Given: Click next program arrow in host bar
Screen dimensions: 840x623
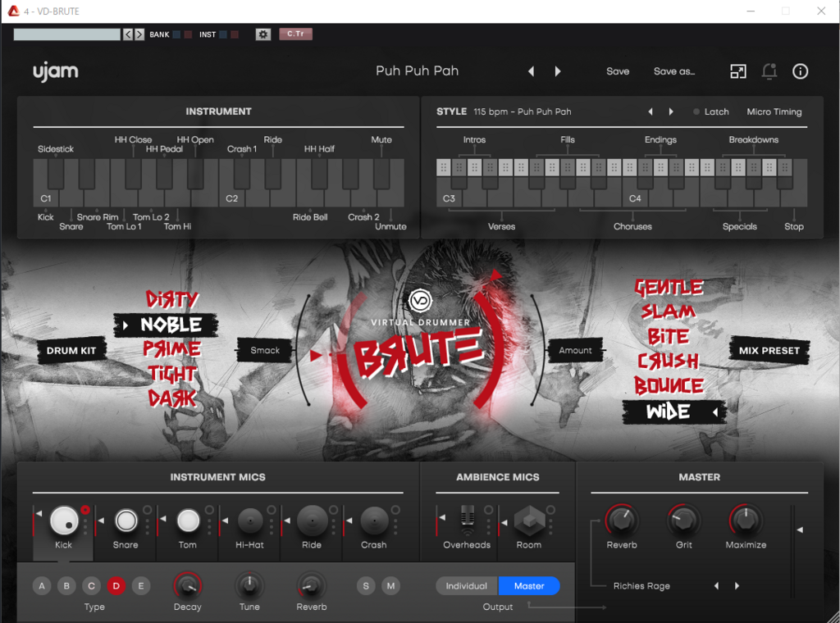Looking at the screenshot, I should click(x=139, y=34).
